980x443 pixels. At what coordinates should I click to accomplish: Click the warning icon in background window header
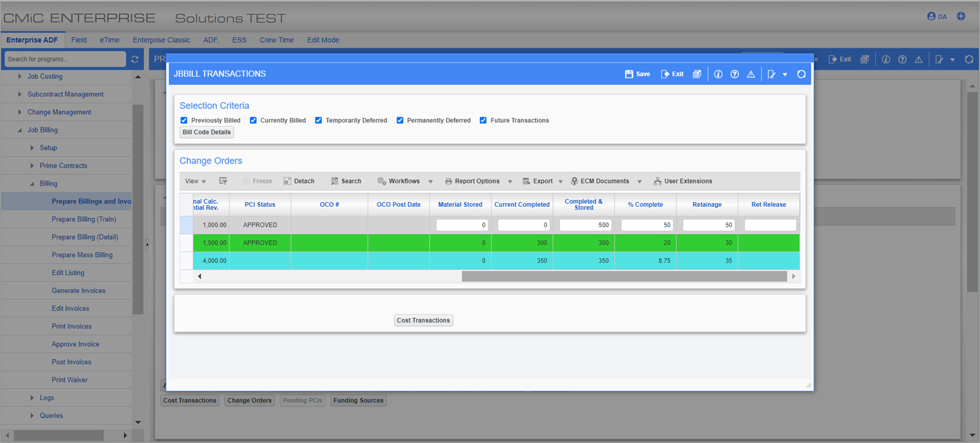tap(919, 59)
